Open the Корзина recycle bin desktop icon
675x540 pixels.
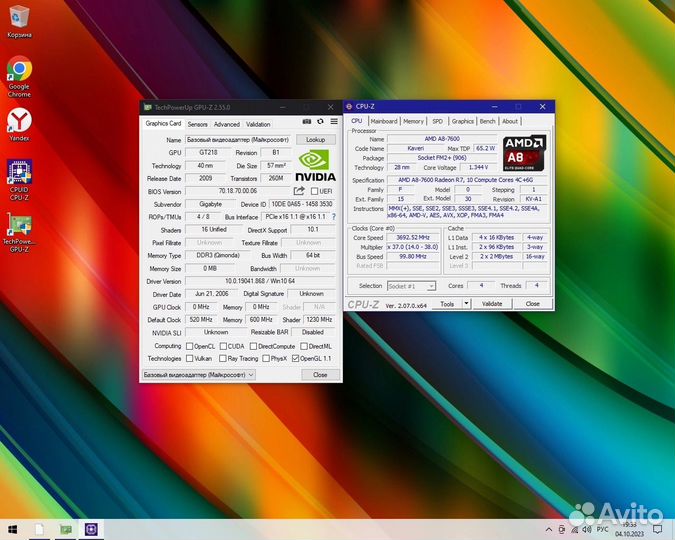click(19, 22)
